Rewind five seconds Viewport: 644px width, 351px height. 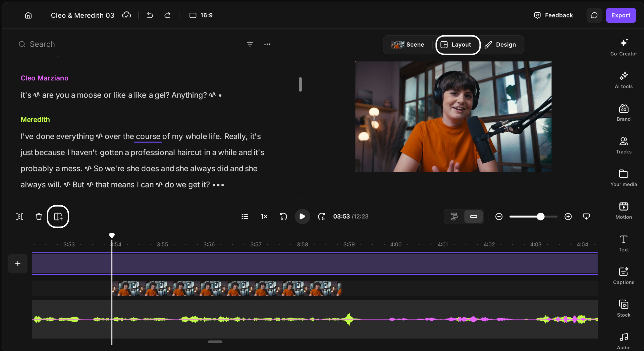point(283,216)
